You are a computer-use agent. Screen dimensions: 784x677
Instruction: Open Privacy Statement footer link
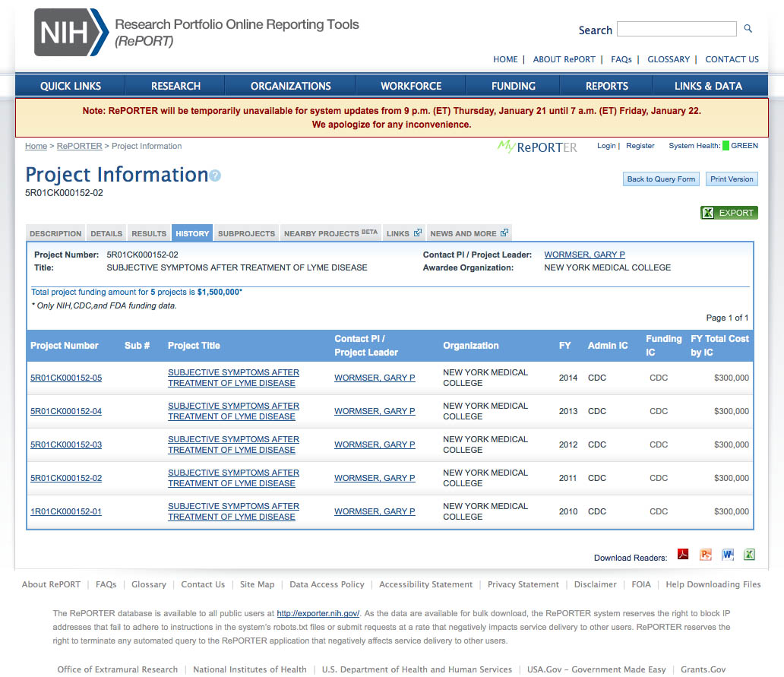(523, 584)
